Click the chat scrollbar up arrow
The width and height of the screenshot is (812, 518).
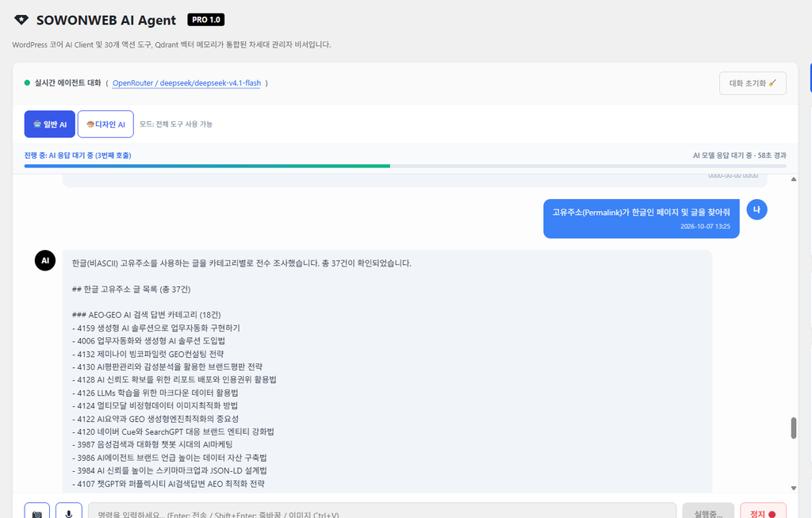tap(793, 179)
